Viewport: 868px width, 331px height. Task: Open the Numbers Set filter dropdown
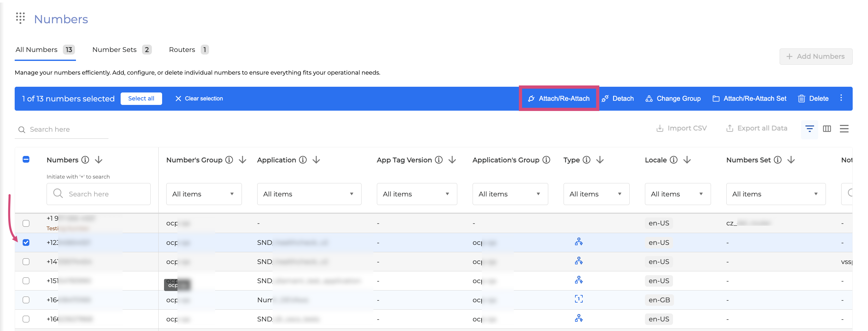(775, 194)
